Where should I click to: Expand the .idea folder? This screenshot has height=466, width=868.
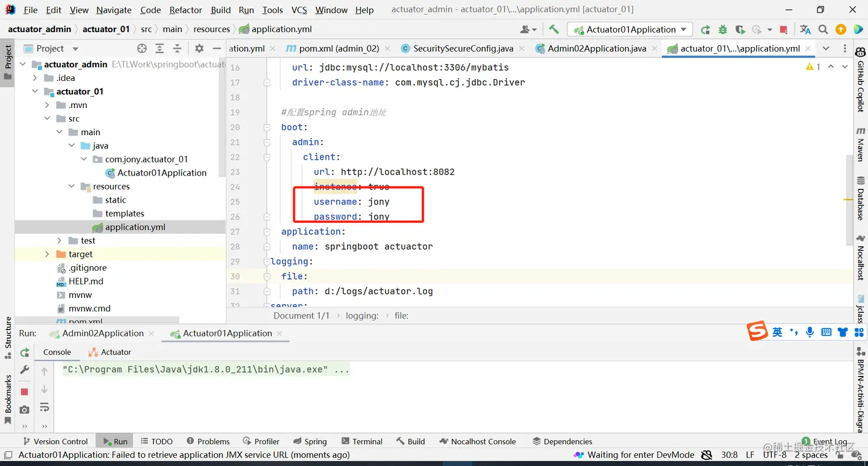(x=35, y=78)
